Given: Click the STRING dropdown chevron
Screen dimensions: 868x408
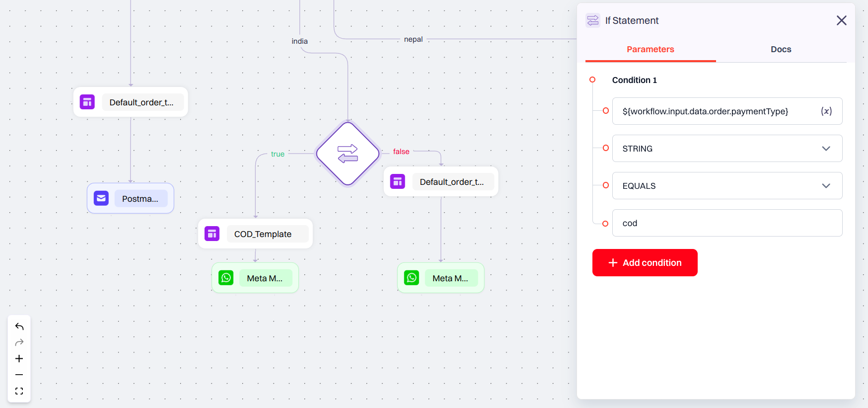Looking at the screenshot, I should [826, 149].
